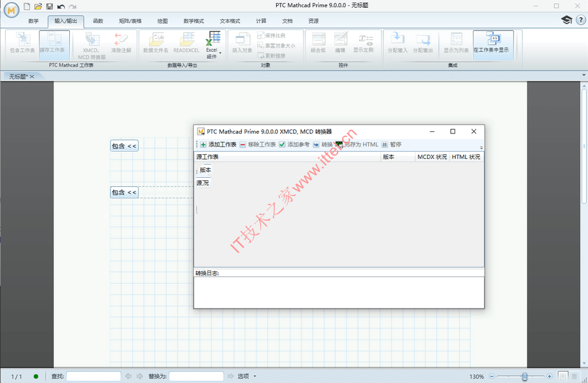588x383 pixels.
Task: Focus the 替换为 replace field
Action: click(x=196, y=376)
